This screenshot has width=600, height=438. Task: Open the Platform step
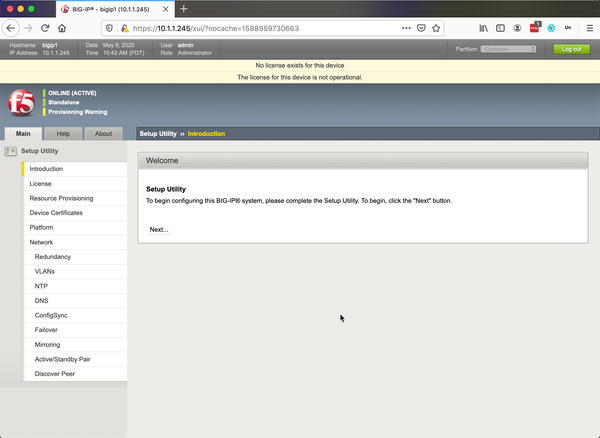coord(75,227)
